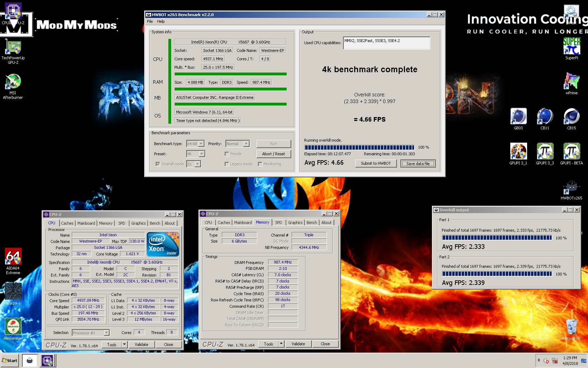Open the Help menu in HWBOT

161,21
